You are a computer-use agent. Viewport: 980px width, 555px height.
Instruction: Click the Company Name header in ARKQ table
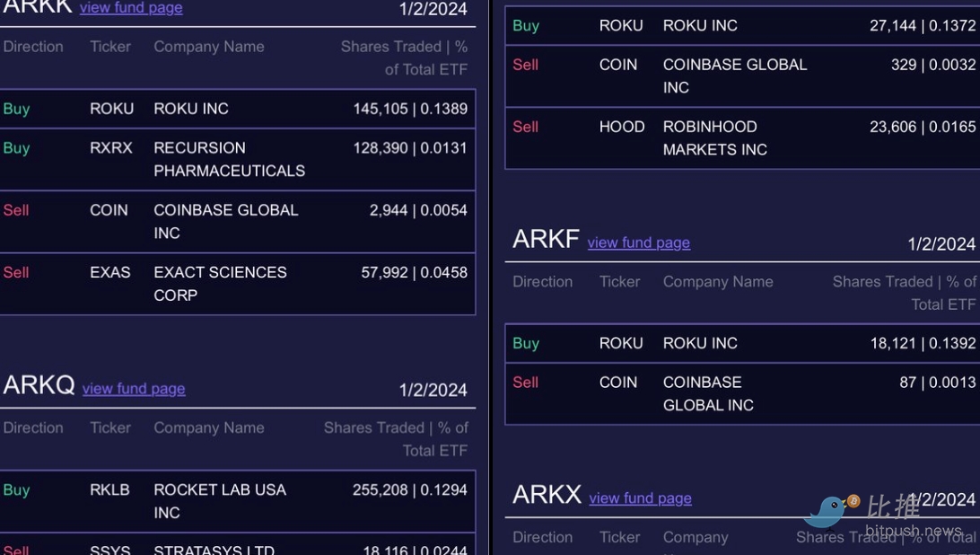tap(209, 428)
